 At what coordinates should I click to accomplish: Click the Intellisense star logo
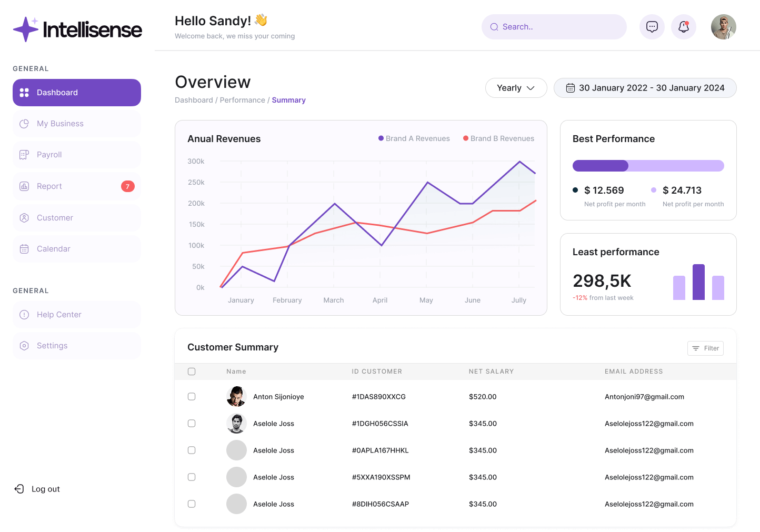pos(25,29)
